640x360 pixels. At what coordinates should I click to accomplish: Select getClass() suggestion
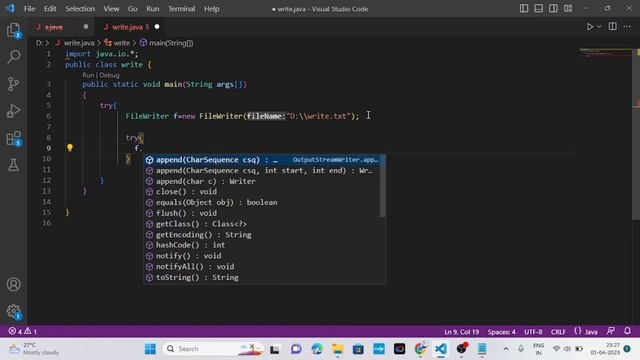point(264,224)
